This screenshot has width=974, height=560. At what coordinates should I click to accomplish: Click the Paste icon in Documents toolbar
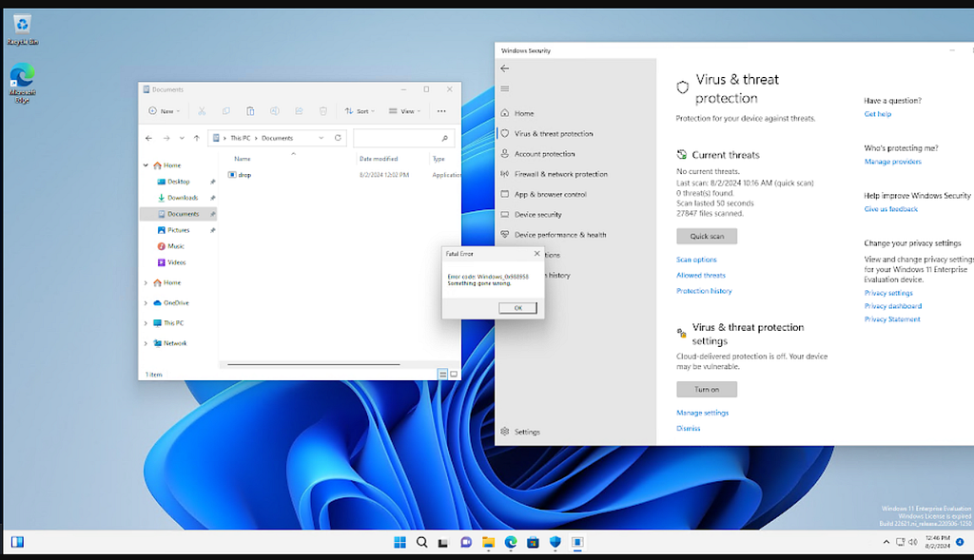(250, 111)
